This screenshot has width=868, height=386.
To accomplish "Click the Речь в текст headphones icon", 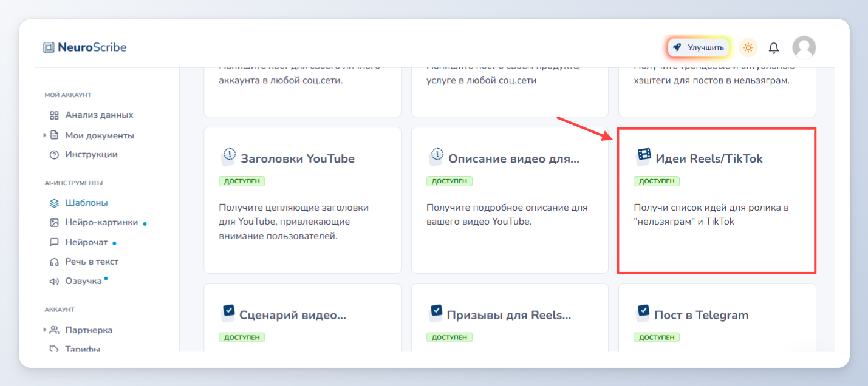I will [54, 262].
